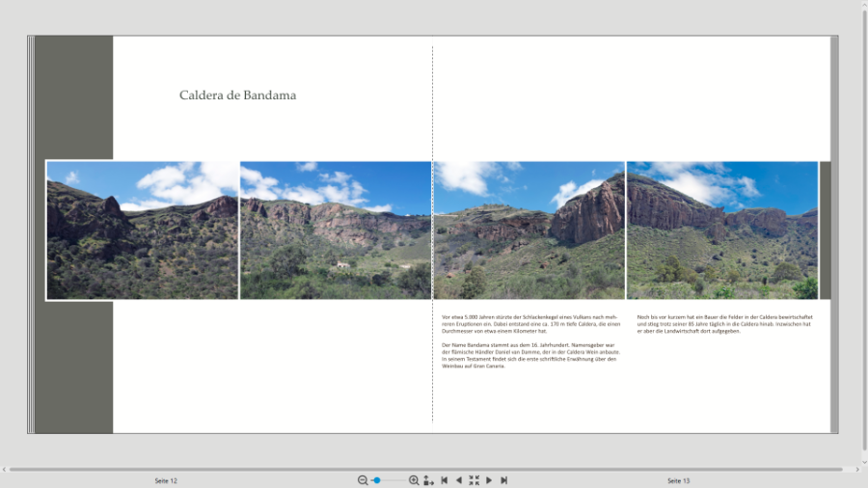Click the text block starting 'Noch bis vor kurzem'
The width and height of the screenshot is (868, 488).
coord(724,324)
